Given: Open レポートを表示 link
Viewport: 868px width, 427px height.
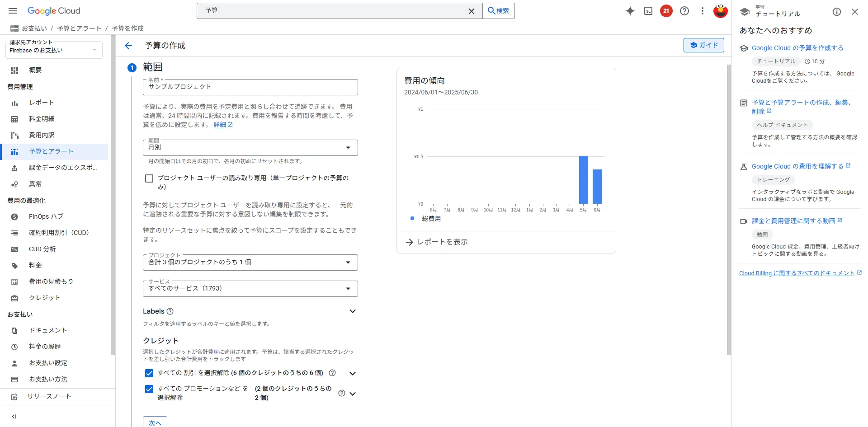Looking at the screenshot, I should [442, 242].
